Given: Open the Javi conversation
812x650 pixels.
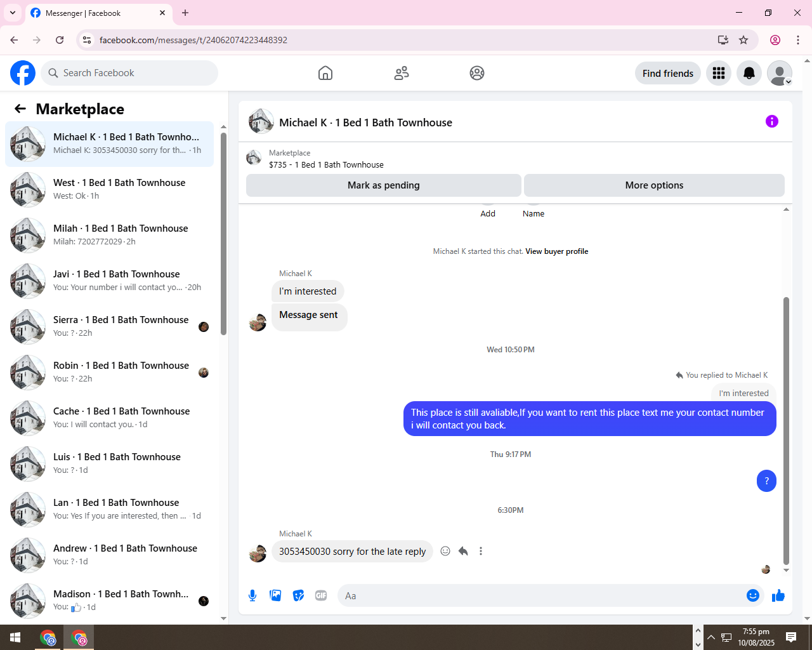Looking at the screenshot, I should pos(109,281).
